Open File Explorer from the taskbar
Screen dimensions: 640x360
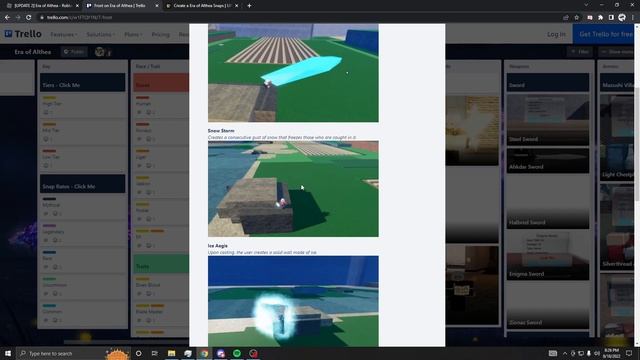point(171,353)
